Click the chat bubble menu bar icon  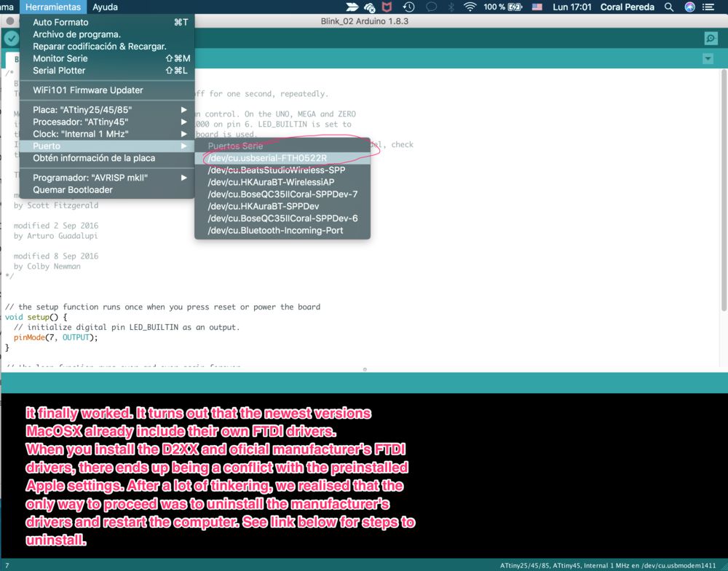[x=431, y=7]
